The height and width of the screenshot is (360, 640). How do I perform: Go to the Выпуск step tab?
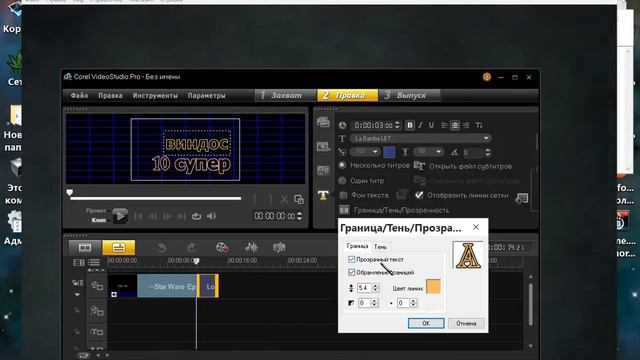click(x=410, y=96)
